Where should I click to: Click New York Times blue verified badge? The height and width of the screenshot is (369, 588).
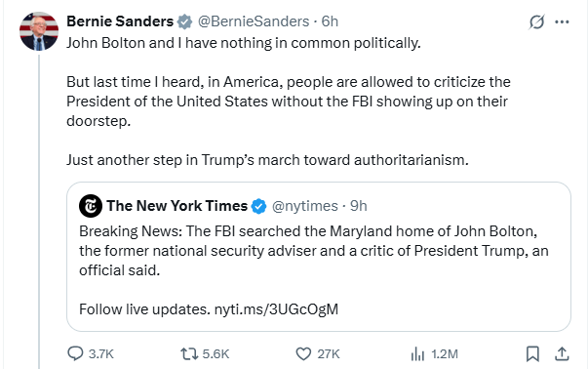tap(258, 206)
